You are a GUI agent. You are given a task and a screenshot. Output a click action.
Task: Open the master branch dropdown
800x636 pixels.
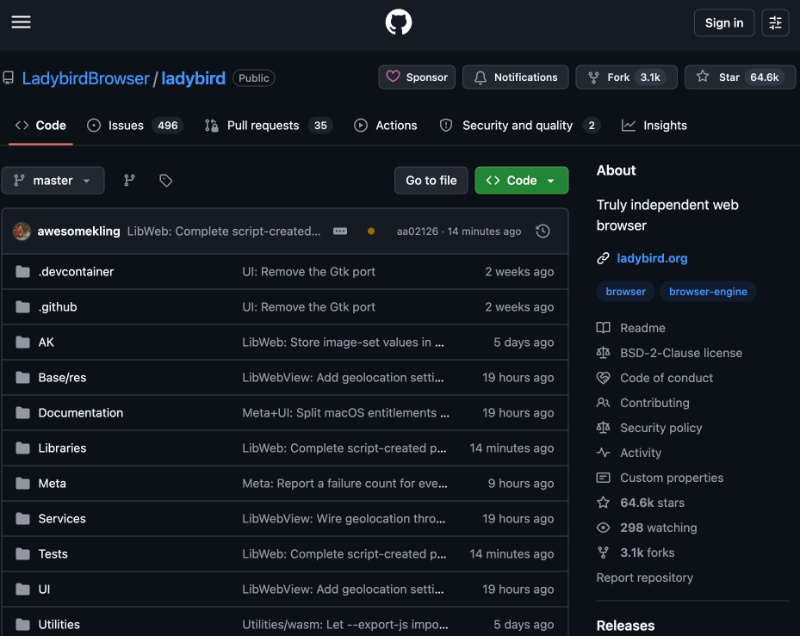coord(53,180)
